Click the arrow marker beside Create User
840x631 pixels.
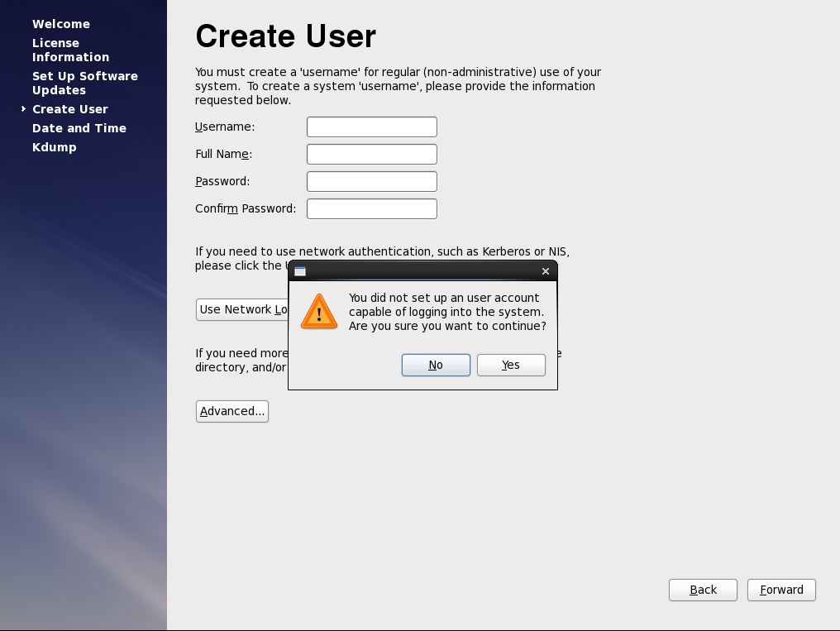tap(23, 108)
